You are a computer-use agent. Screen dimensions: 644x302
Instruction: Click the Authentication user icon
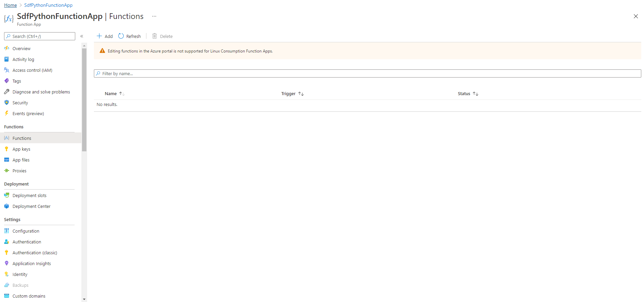tap(6, 242)
